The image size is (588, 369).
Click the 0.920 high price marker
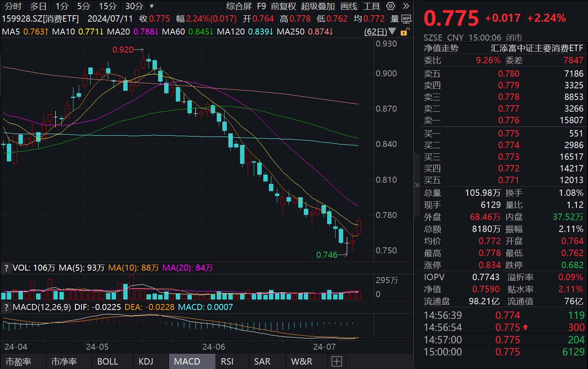tap(123, 49)
